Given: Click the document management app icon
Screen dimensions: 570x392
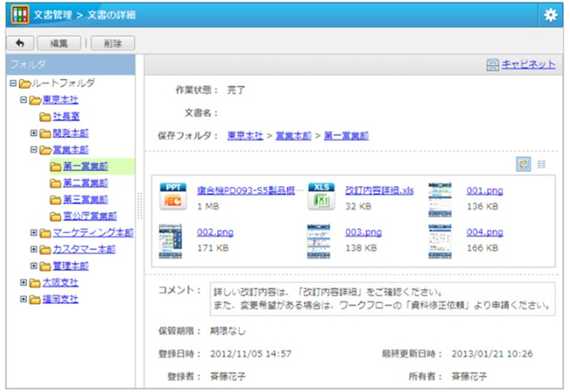Looking at the screenshot, I should point(21,15).
